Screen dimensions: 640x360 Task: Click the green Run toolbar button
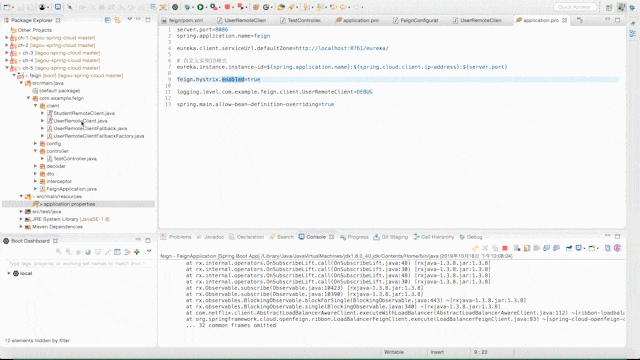point(200,7)
